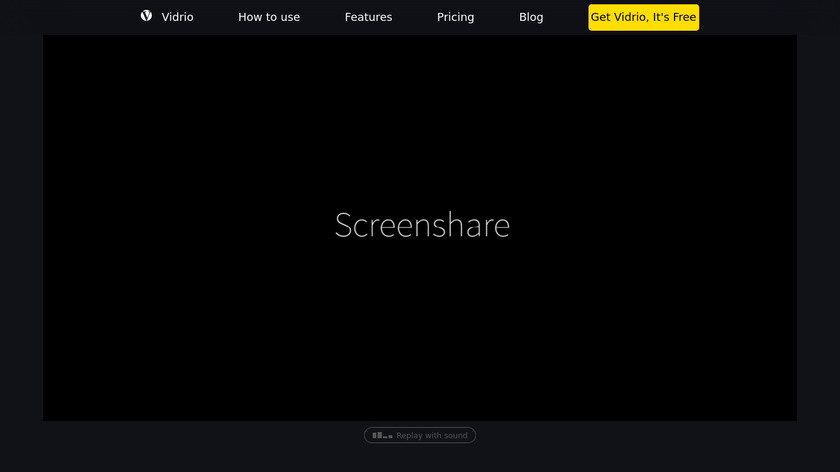840x472 pixels.
Task: Click the V emblem left of Vidrio
Action: [146, 16]
